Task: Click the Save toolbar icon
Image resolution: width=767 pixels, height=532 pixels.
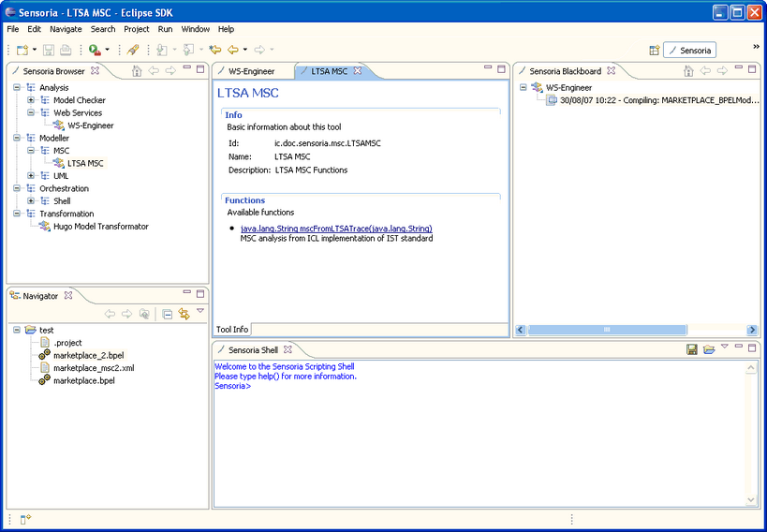Action: point(49,50)
